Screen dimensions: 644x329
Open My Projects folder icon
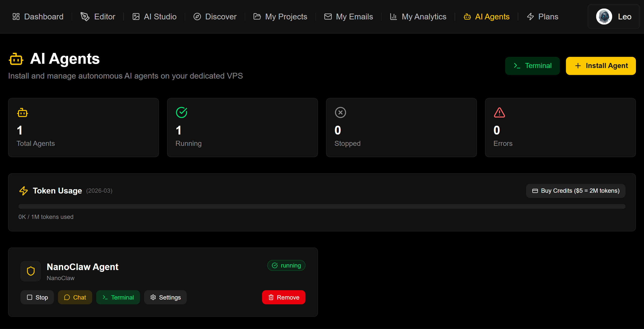(x=257, y=16)
